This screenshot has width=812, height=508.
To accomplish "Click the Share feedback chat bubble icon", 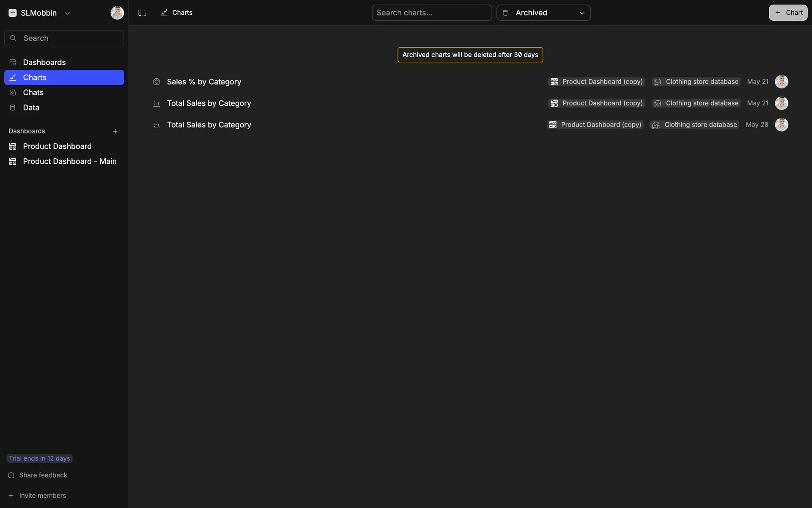I will coord(11,475).
